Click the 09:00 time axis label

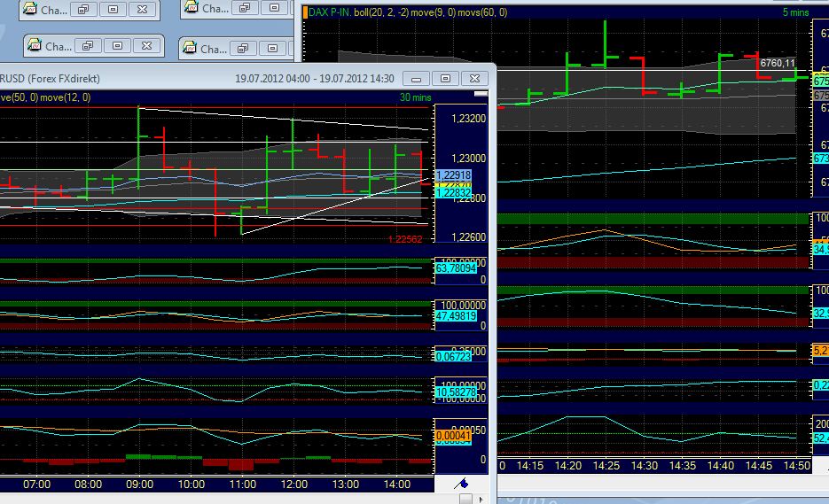[139, 485]
